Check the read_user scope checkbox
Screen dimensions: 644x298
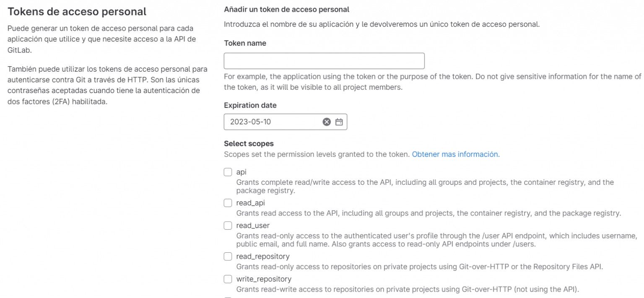[x=228, y=225]
